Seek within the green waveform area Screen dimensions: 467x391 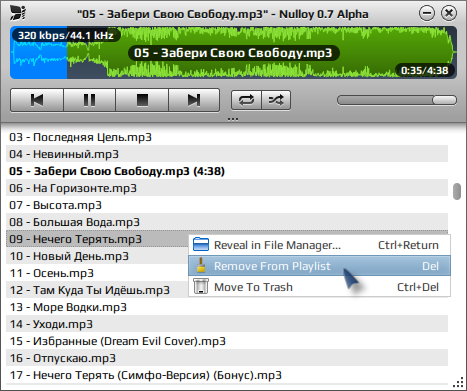tap(262, 53)
